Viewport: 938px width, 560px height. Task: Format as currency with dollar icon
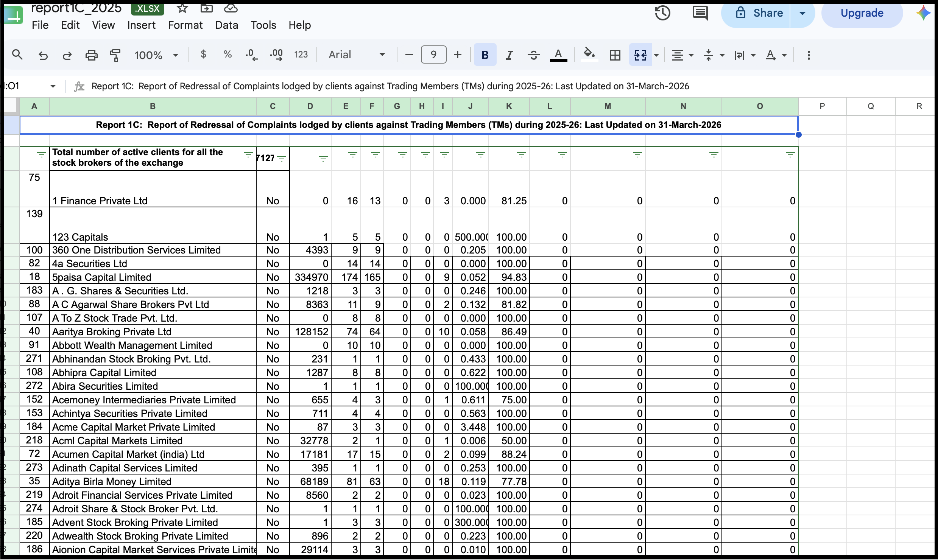tap(203, 54)
